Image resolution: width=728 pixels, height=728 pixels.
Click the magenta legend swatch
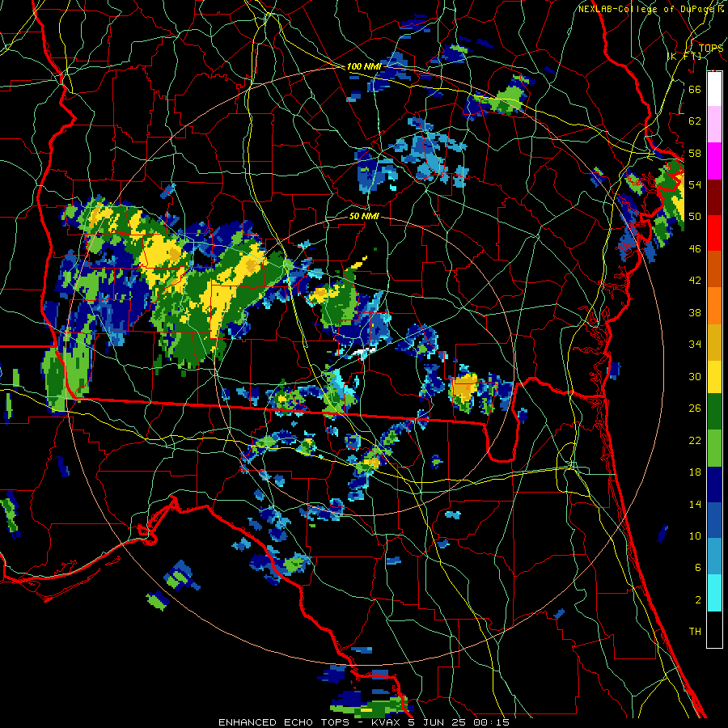714,161
